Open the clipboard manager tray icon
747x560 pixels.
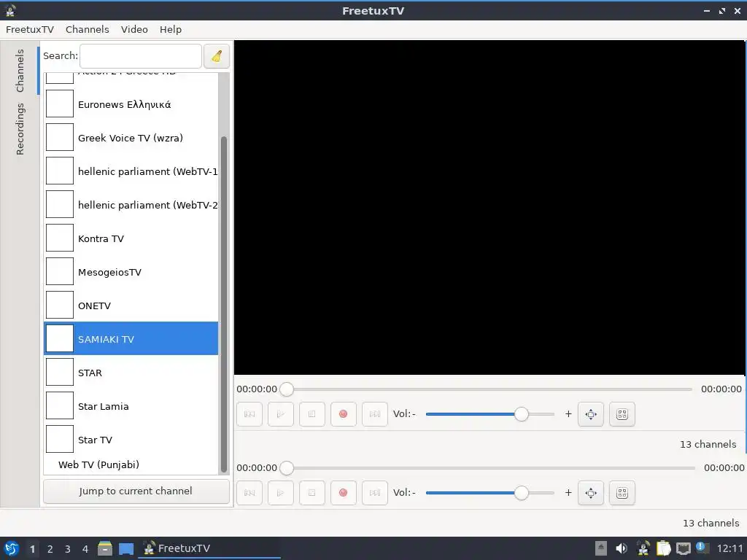click(x=663, y=548)
